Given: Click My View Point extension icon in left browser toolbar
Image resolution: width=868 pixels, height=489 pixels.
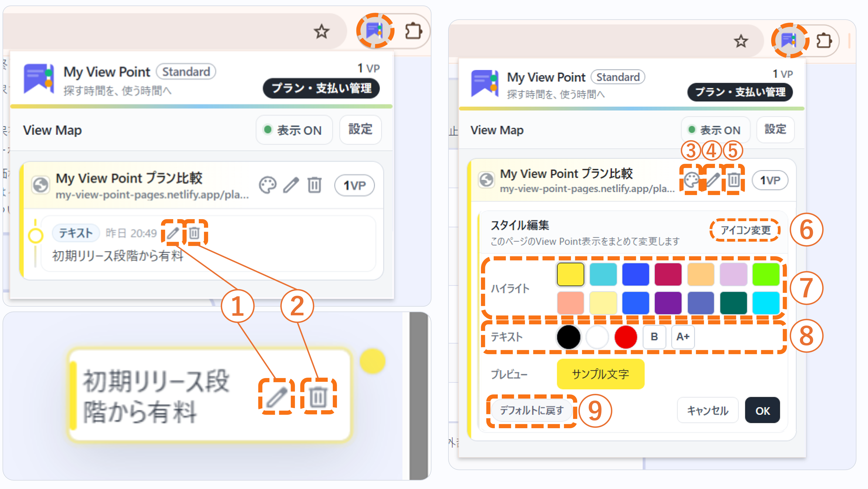Looking at the screenshot, I should (375, 31).
